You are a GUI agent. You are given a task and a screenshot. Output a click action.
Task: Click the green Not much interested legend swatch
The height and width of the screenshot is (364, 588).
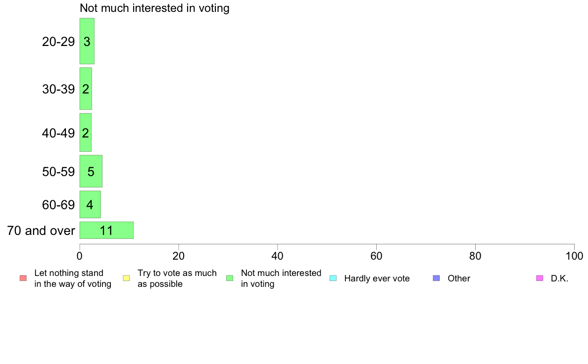pyautogui.click(x=230, y=278)
